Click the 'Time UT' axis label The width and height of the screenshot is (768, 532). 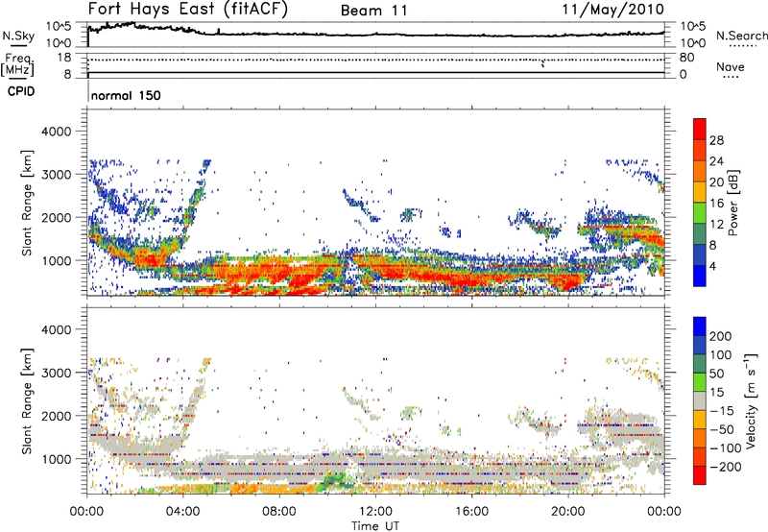tap(375, 526)
